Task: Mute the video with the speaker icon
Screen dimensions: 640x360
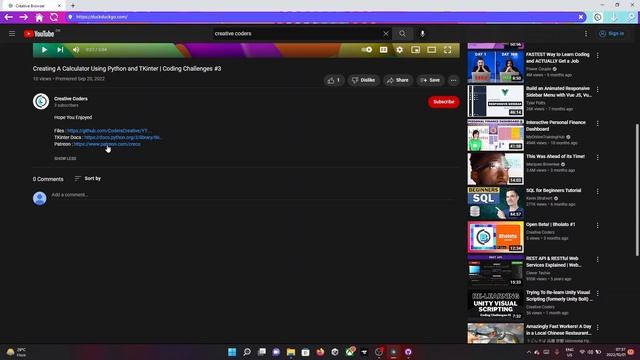Action: pos(76,50)
